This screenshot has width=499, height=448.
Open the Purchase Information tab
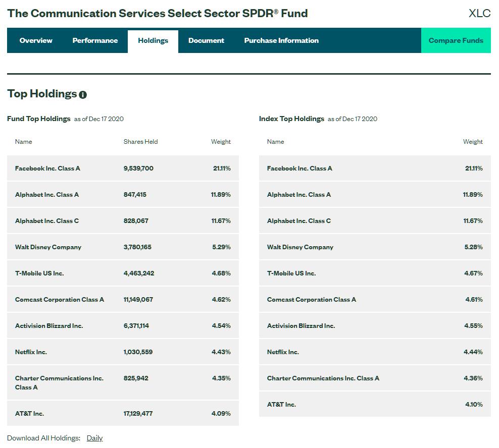click(x=281, y=40)
